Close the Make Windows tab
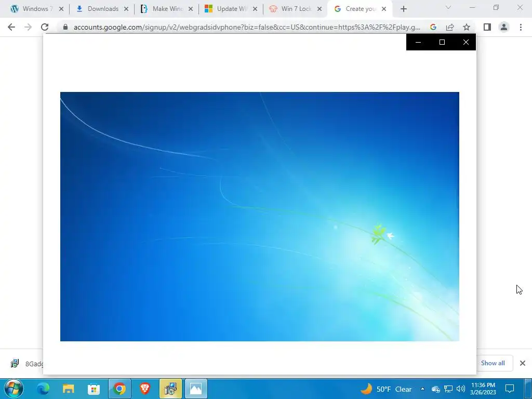 (191, 9)
